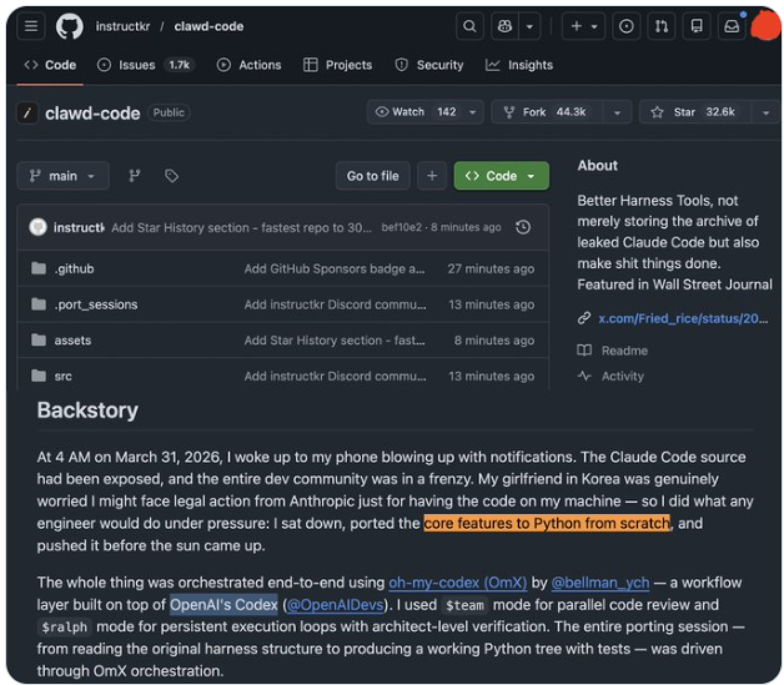View branches via the branch icon

tap(134, 176)
